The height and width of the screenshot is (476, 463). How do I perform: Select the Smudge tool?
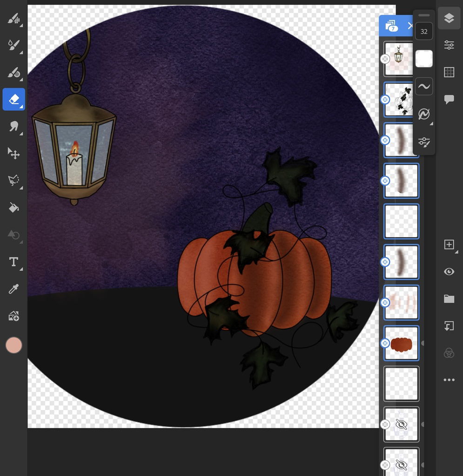(x=13, y=126)
